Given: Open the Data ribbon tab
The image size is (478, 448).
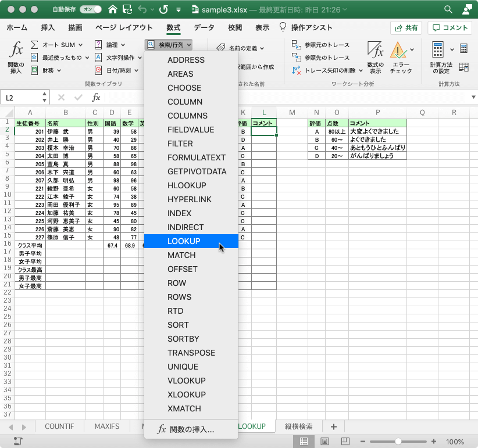Looking at the screenshot, I should [204, 28].
